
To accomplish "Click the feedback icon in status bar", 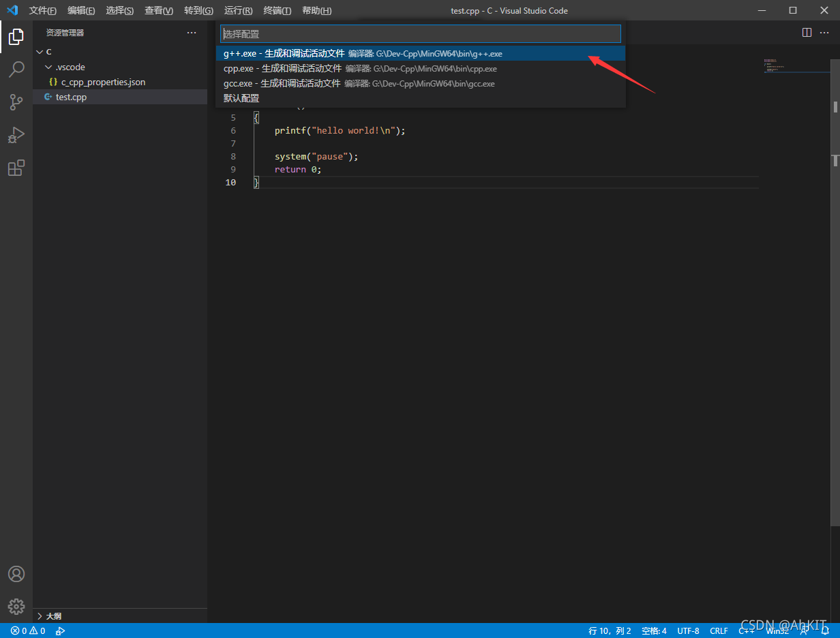I will pyautogui.click(x=804, y=631).
